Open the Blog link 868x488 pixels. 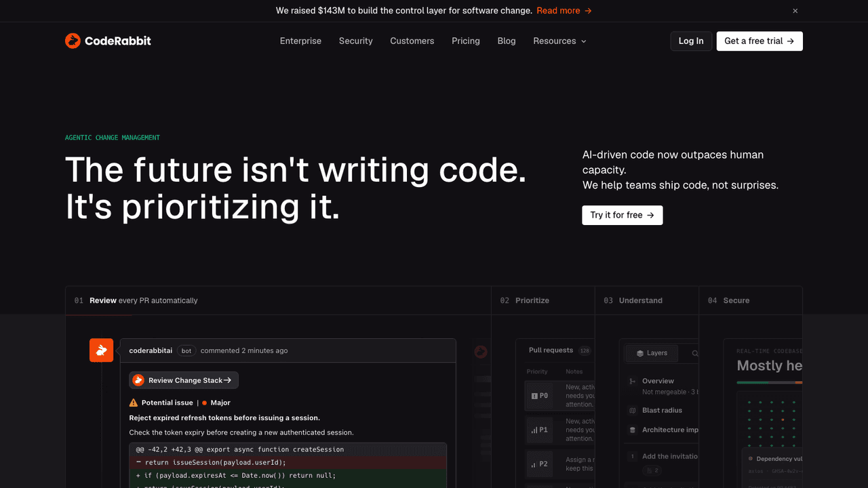tap(507, 41)
